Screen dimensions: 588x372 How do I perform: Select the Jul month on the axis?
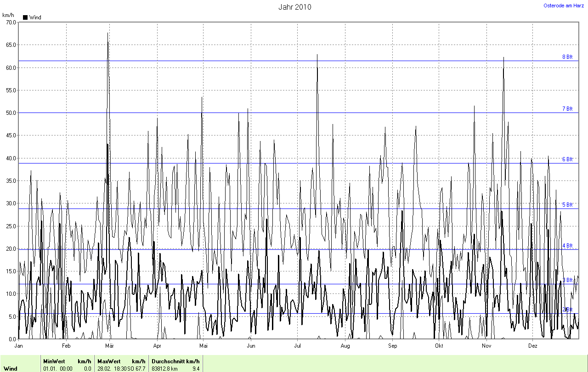click(298, 346)
